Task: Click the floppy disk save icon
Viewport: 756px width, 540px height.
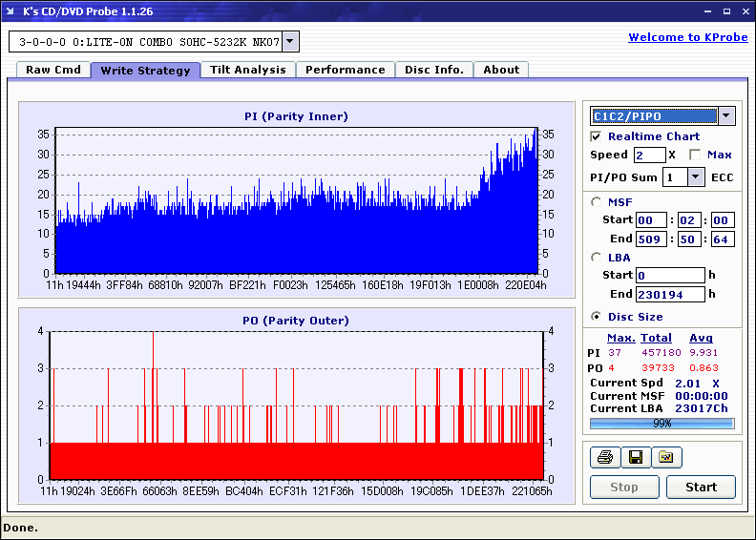Action: [635, 458]
